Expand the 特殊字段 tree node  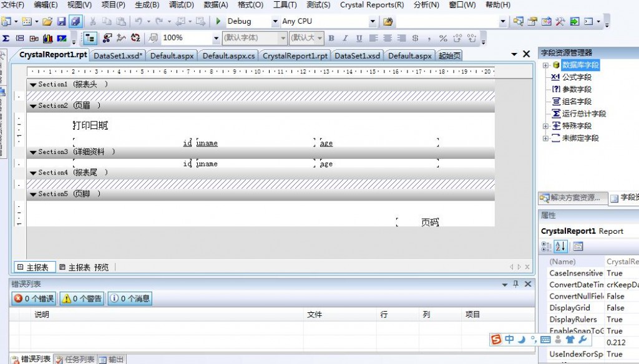pyautogui.click(x=545, y=127)
